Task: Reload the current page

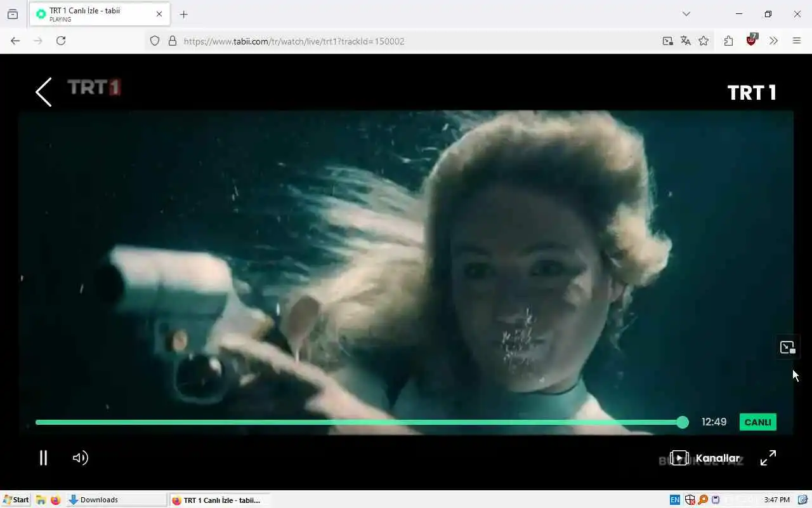Action: 61,41
